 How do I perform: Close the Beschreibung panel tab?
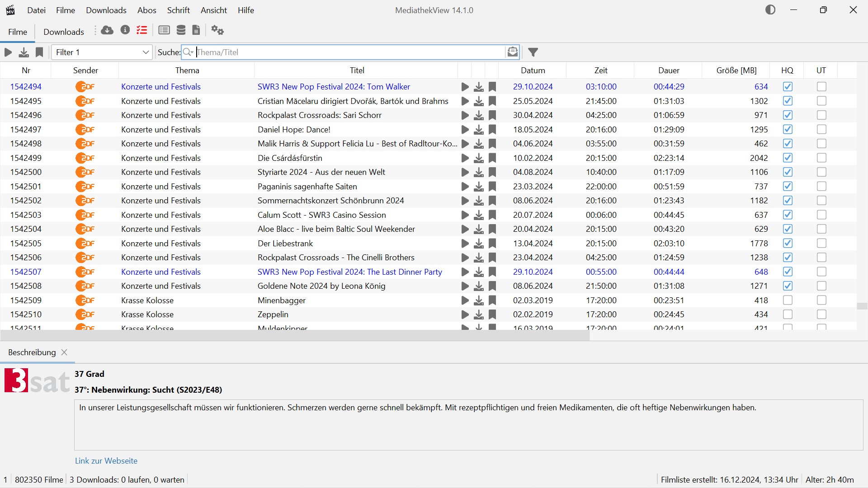click(64, 352)
